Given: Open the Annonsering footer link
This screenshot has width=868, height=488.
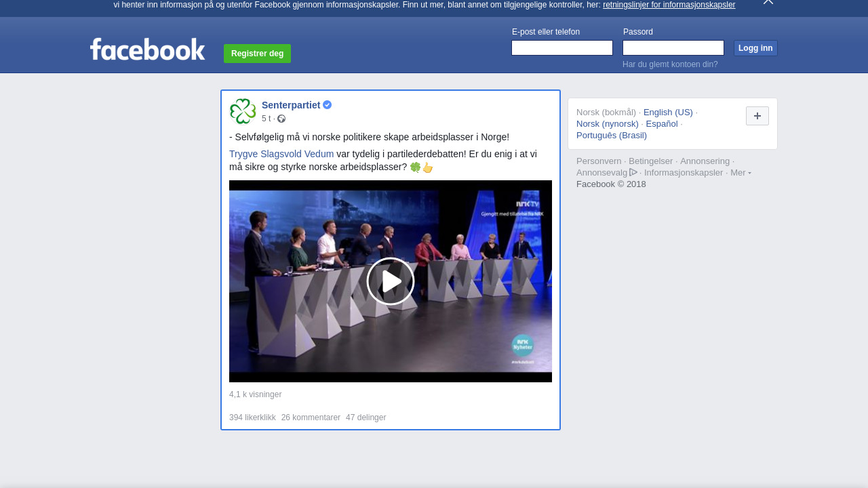Looking at the screenshot, I should 705,161.
